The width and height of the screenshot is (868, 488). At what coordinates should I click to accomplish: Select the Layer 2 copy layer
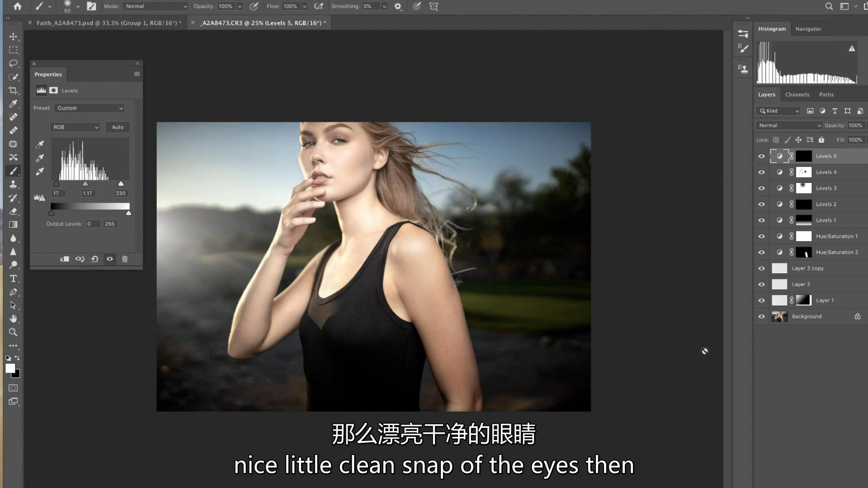(x=807, y=268)
